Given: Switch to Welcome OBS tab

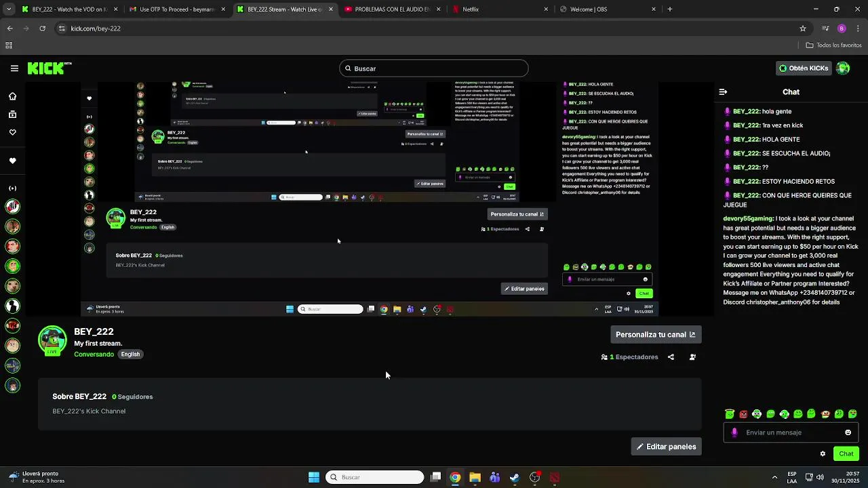Looking at the screenshot, I should pyautogui.click(x=608, y=9).
